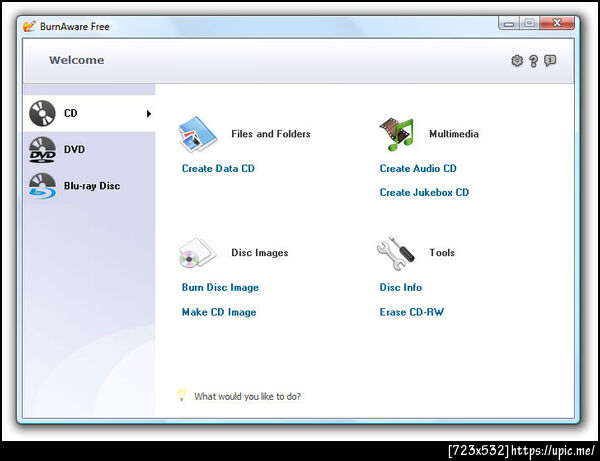Image resolution: width=600 pixels, height=461 pixels.
Task: Click the Disc Images icon
Action: click(197, 253)
